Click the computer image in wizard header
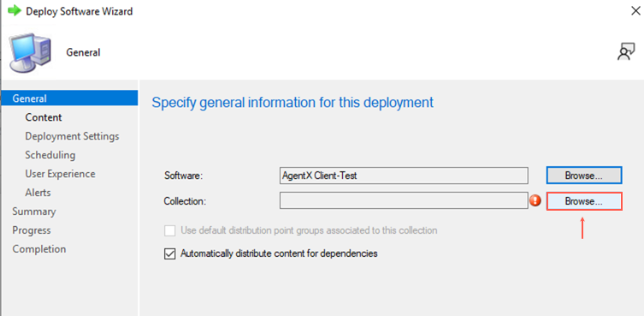Screen dimensions: 644x316 pos(30,53)
